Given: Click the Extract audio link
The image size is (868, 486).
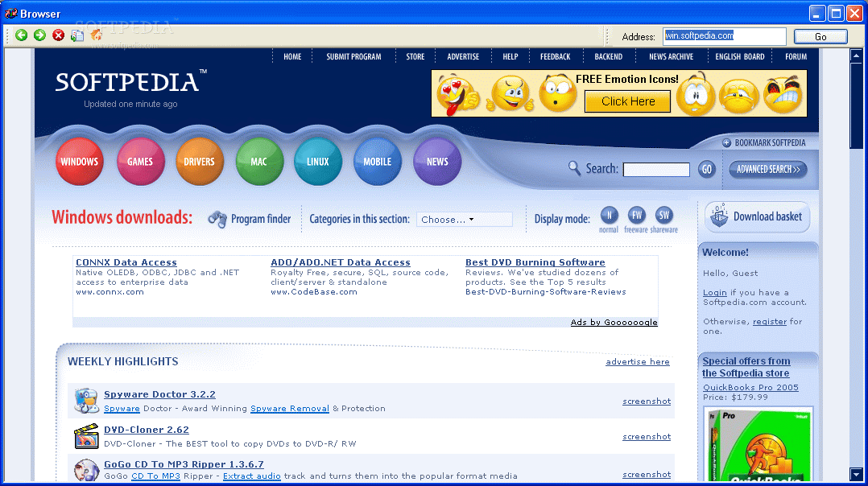Looking at the screenshot, I should (x=252, y=476).
